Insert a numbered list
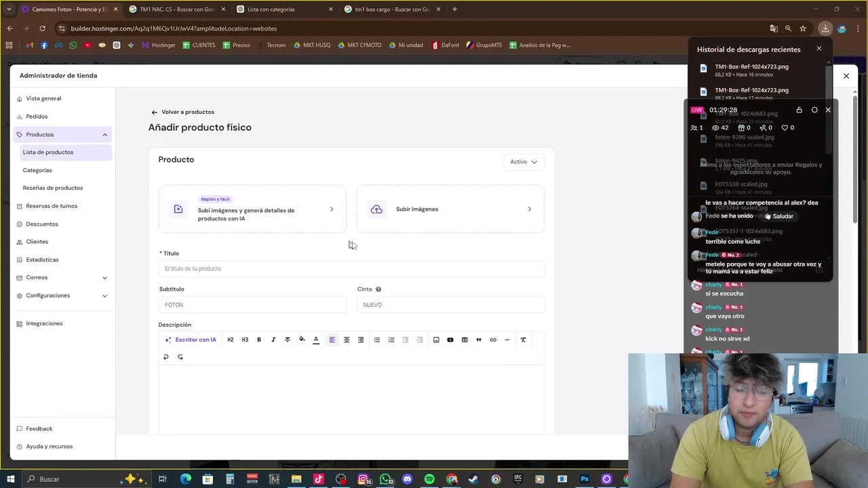The width and height of the screenshot is (868, 488). (x=391, y=340)
